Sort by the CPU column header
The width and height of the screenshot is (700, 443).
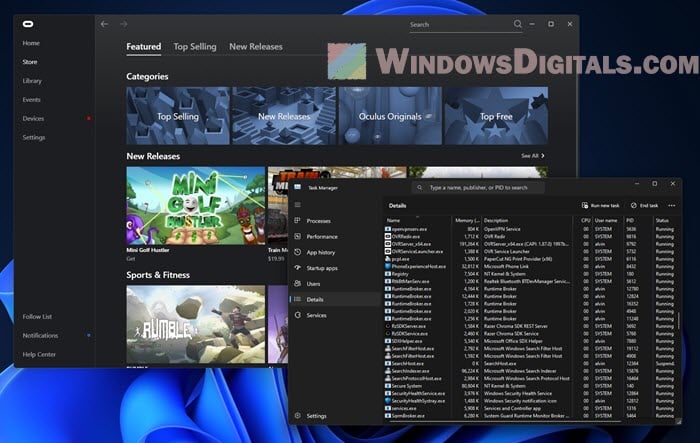[585, 220]
